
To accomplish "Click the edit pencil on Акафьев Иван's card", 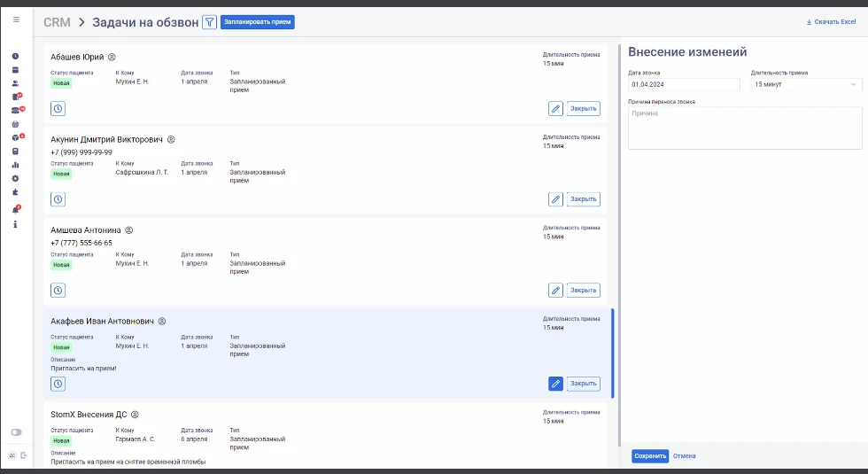I will [x=555, y=384].
